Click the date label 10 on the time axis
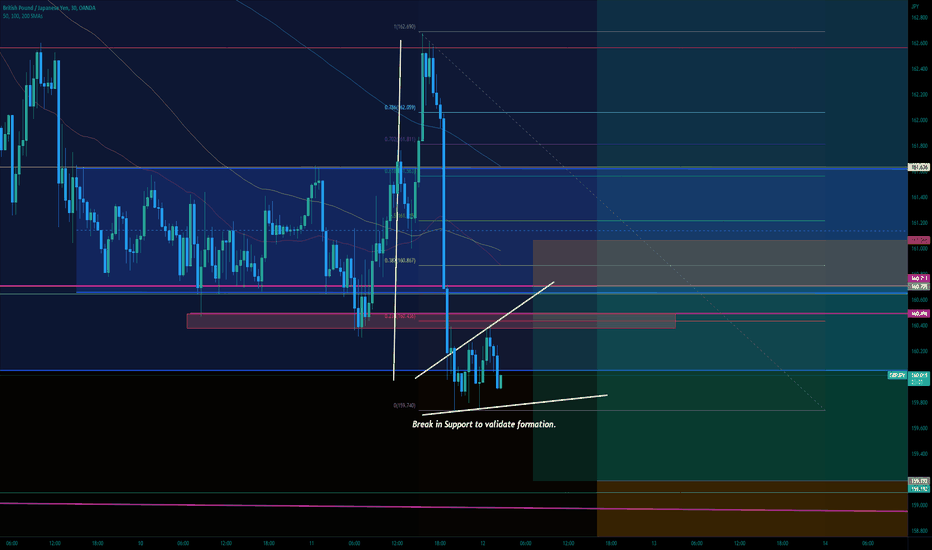 click(140, 543)
